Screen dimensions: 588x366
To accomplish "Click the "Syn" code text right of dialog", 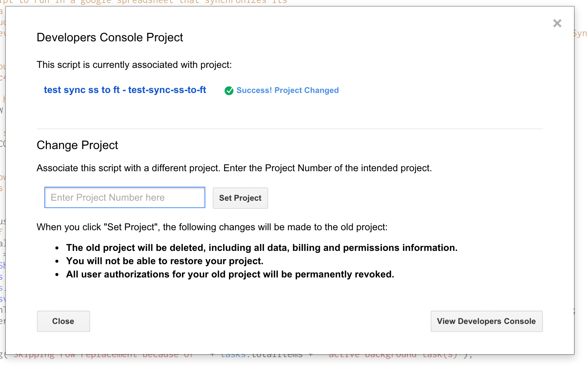I will pos(581,33).
